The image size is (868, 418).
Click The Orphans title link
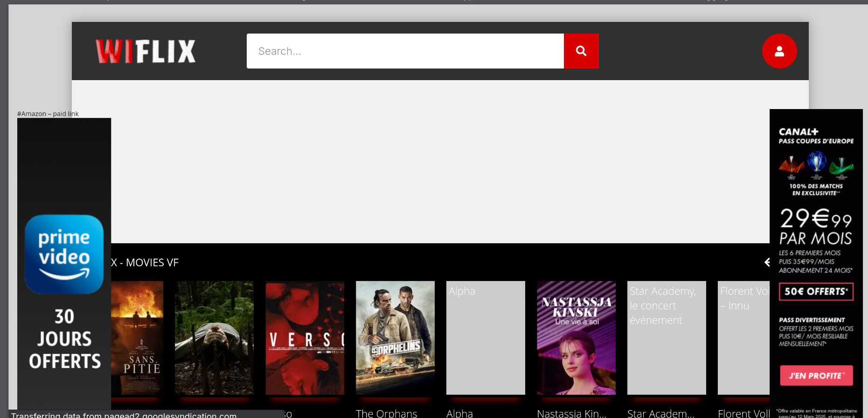tap(386, 413)
